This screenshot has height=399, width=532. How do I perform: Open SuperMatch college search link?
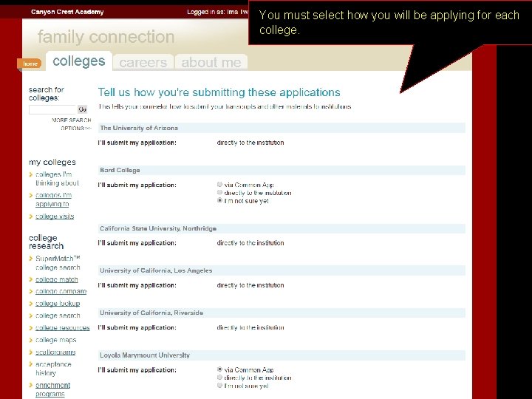pyautogui.click(x=58, y=263)
